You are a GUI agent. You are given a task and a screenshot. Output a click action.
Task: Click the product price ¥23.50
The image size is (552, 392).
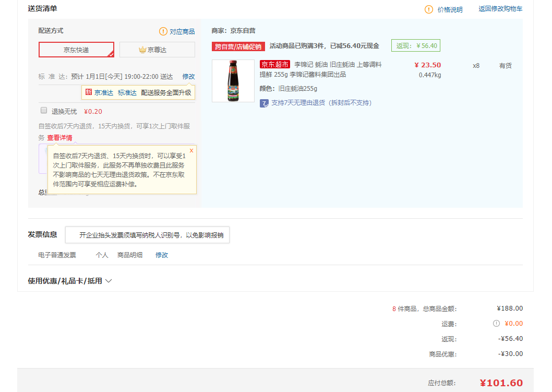coord(427,65)
